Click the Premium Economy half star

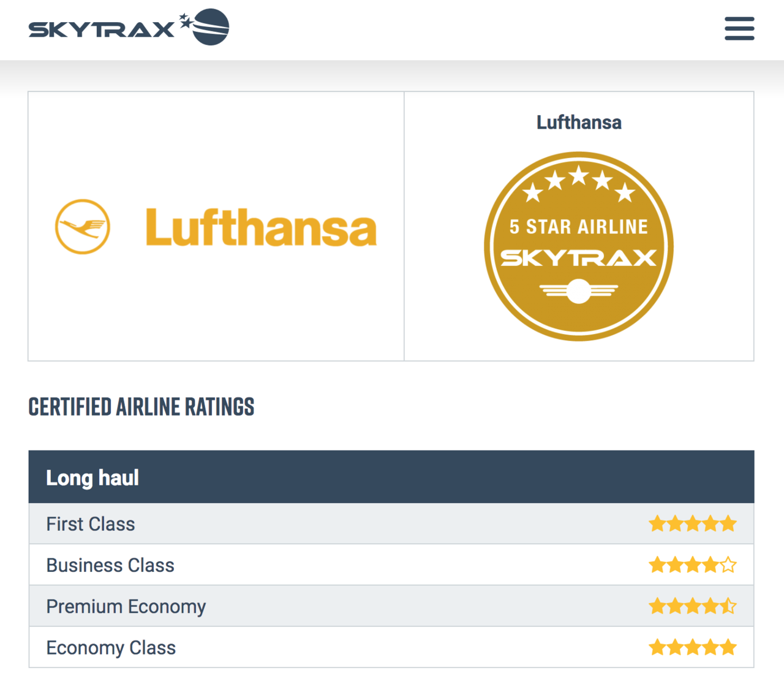728,606
